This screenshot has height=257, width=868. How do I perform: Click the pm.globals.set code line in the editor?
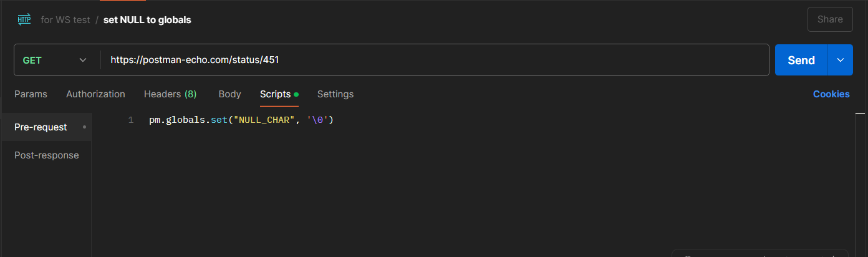(241, 120)
